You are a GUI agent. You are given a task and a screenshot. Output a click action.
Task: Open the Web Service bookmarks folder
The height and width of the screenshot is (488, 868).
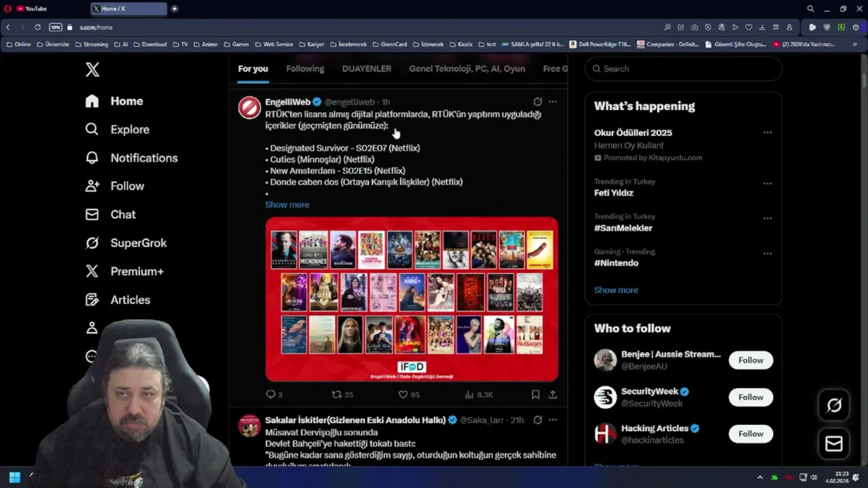click(x=273, y=44)
